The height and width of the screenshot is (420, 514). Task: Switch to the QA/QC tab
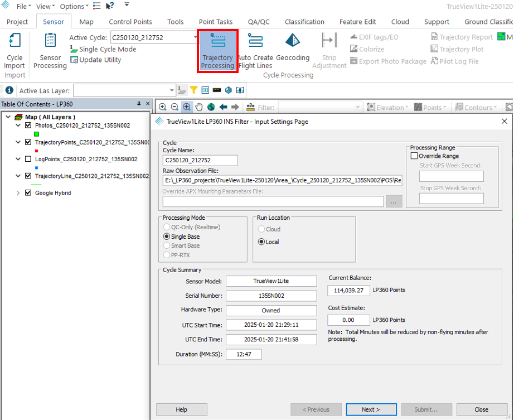click(x=259, y=22)
